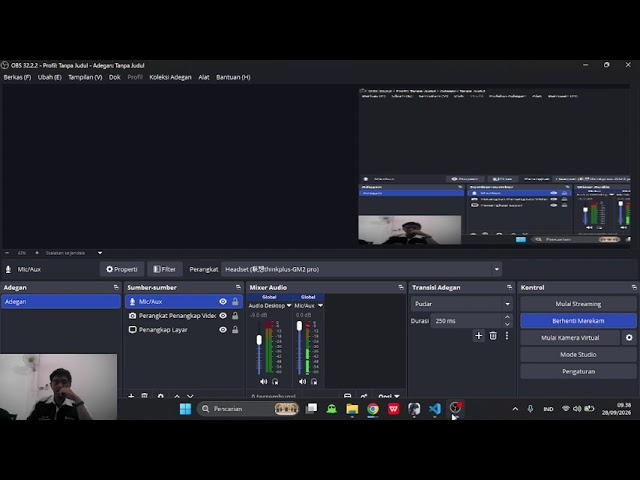
Task: Click the Audio Desktop volume fader handle
Action: point(259,340)
